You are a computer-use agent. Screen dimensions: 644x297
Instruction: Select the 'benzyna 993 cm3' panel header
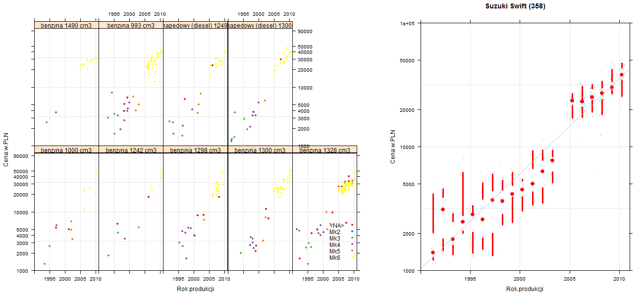131,25
